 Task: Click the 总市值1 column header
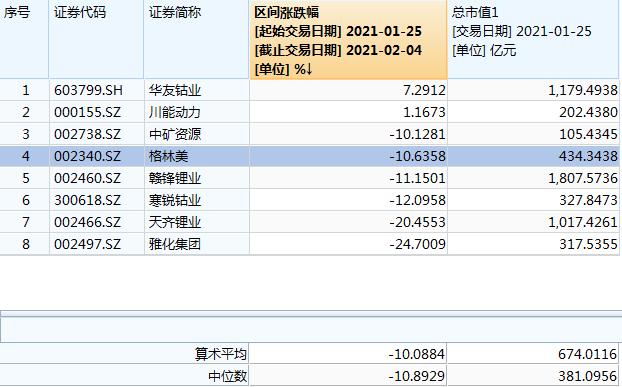click(533, 40)
